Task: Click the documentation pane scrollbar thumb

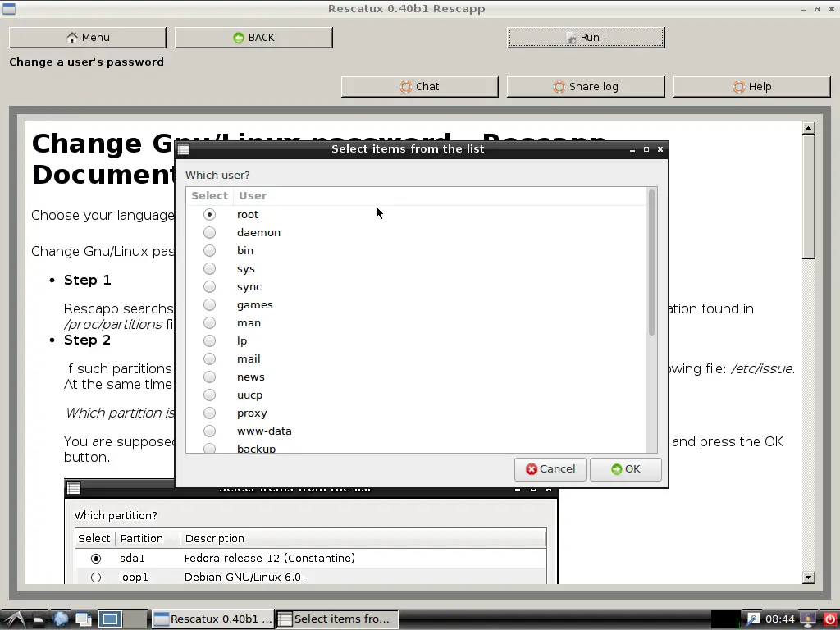Action: [808, 197]
